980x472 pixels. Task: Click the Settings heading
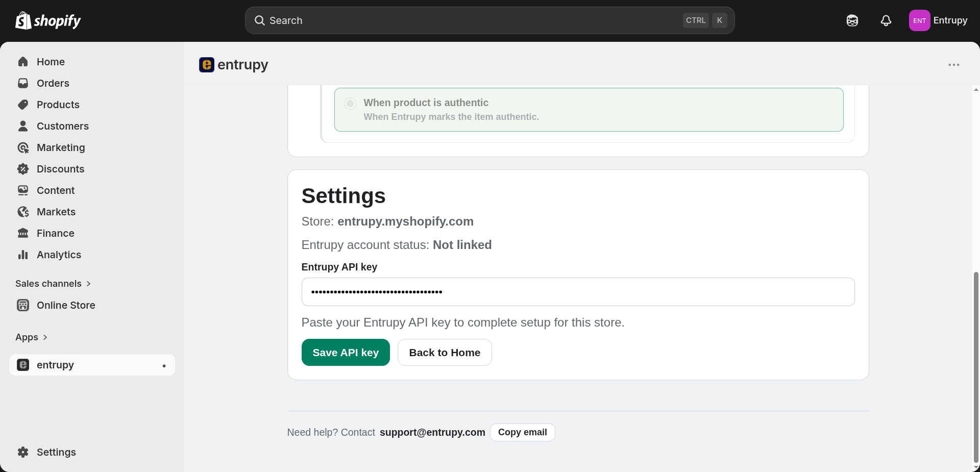[344, 196]
